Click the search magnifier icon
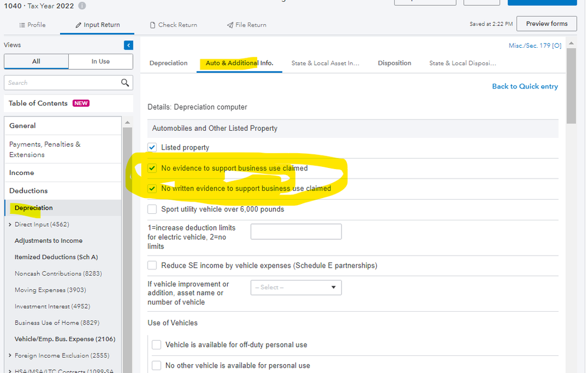This screenshot has width=588, height=373. click(x=125, y=83)
